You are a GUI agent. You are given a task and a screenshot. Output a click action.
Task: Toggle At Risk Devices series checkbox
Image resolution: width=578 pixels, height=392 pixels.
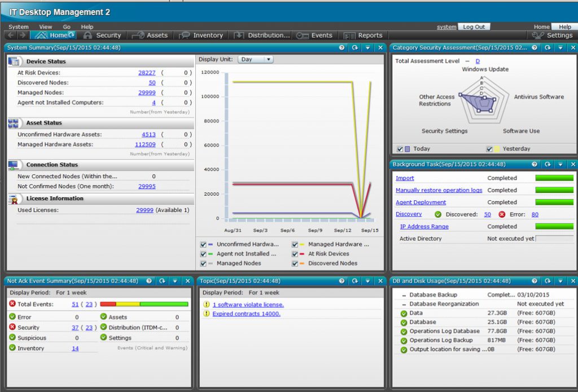coord(295,254)
